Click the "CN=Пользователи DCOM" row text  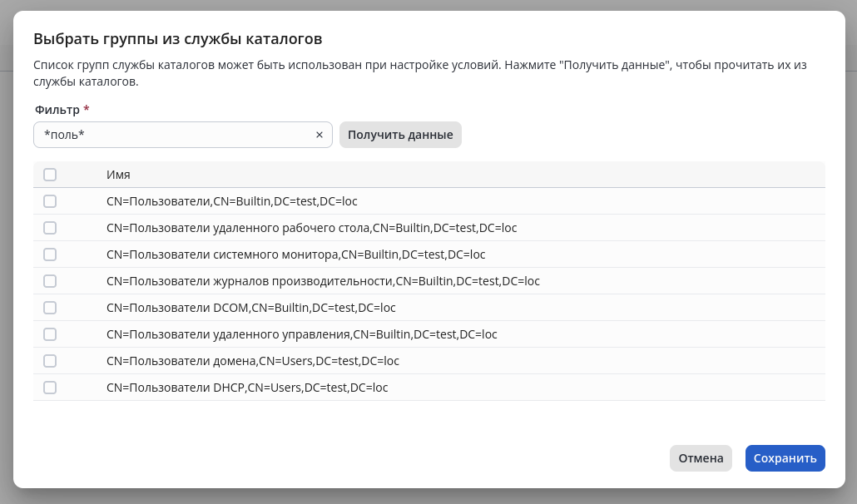tap(251, 308)
